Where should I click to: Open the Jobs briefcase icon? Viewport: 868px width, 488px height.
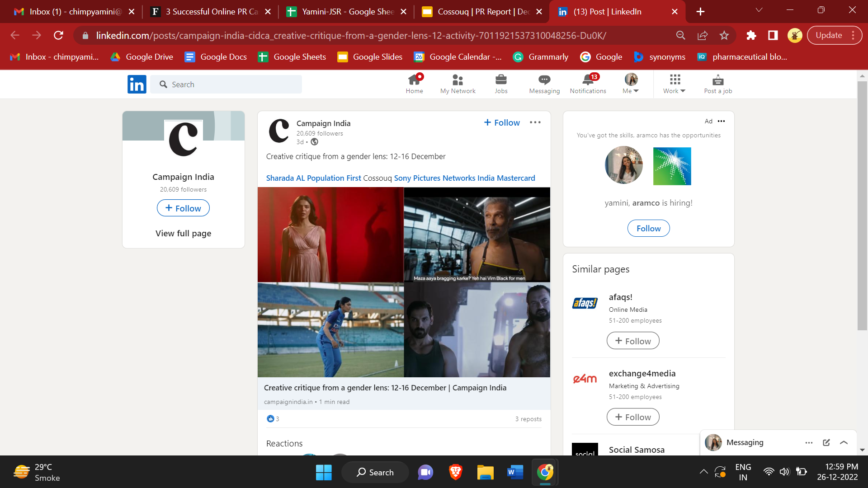point(501,84)
